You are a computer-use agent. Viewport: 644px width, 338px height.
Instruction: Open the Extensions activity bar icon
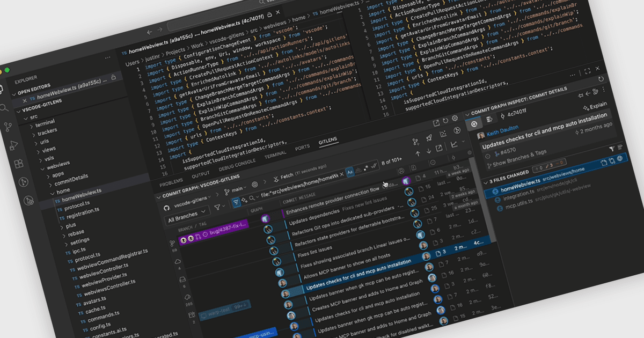click(x=19, y=163)
